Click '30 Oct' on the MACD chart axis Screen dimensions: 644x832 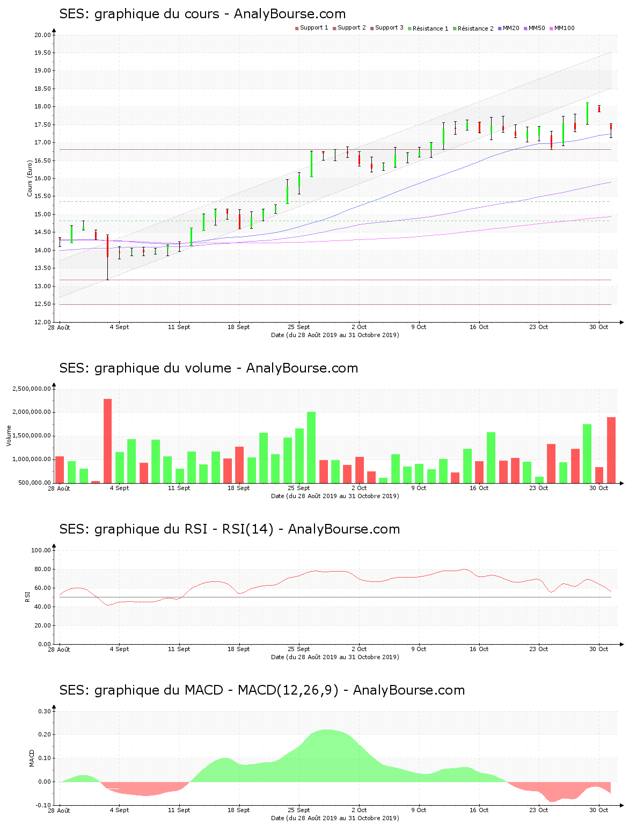(x=599, y=810)
